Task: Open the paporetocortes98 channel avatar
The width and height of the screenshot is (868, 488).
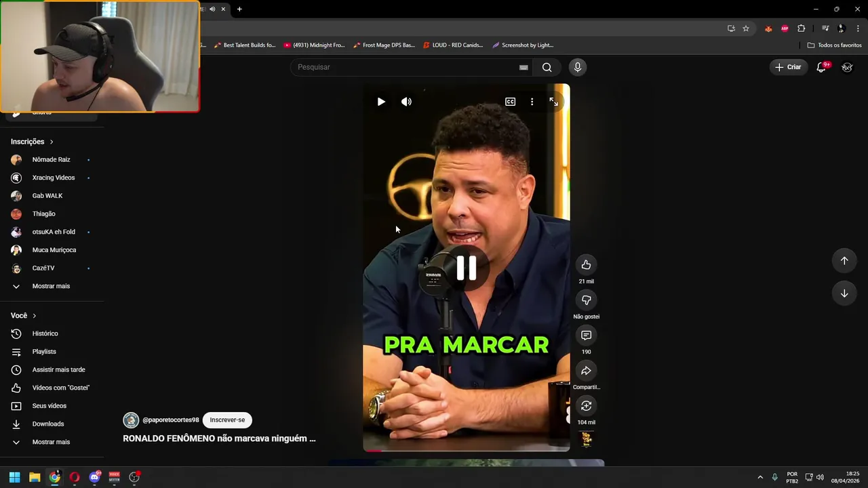Action: tap(131, 420)
